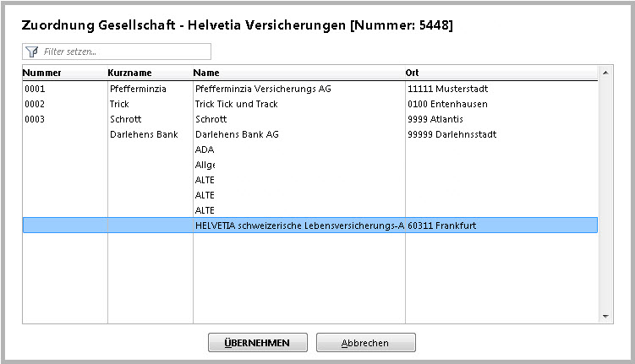Screen dimensions: 635x364
Task: Click the 0100 Entenhausen cell
Action: pyautogui.click(x=446, y=104)
